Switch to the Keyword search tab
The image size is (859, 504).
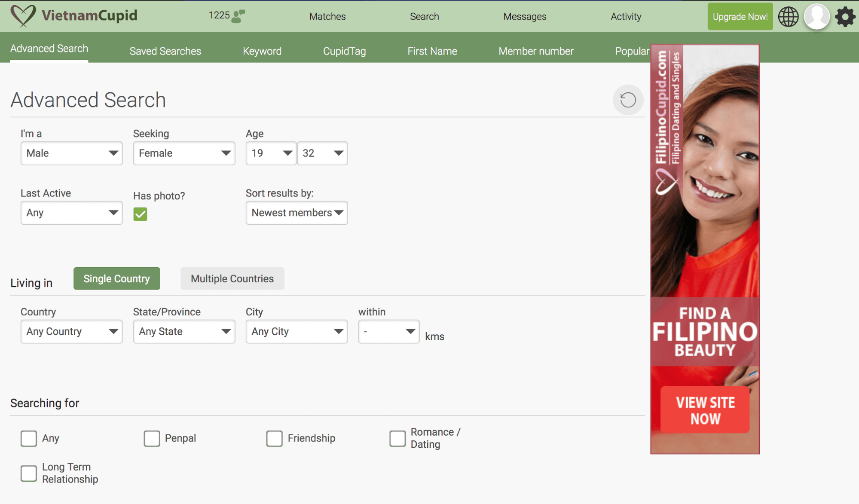point(262,51)
